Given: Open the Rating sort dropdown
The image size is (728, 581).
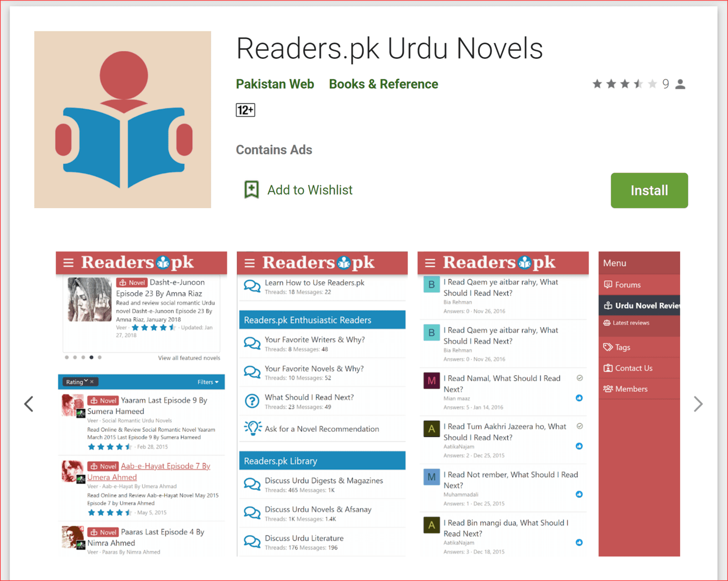Looking at the screenshot, I should coord(77,382).
